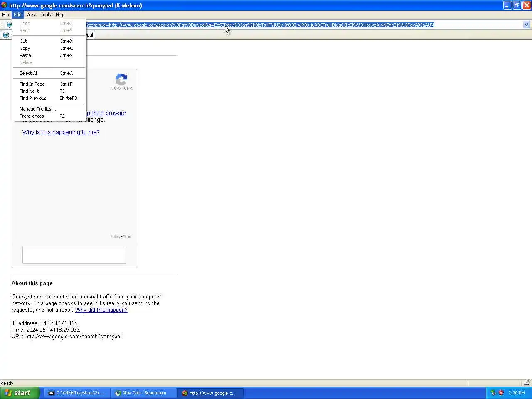Follow the 'Why is this happening to me?' link
Viewport: 532px width, 399px height.
tap(61, 132)
